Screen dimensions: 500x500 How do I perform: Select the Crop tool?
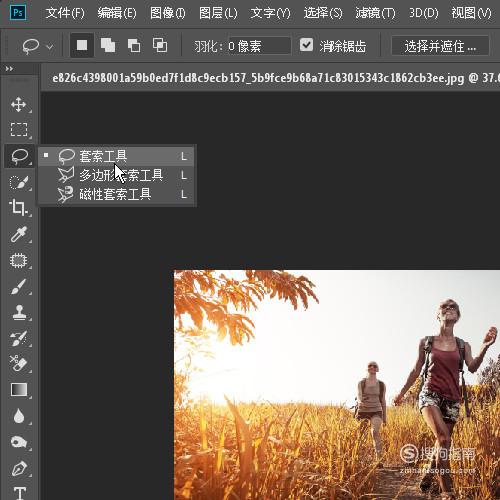18,207
